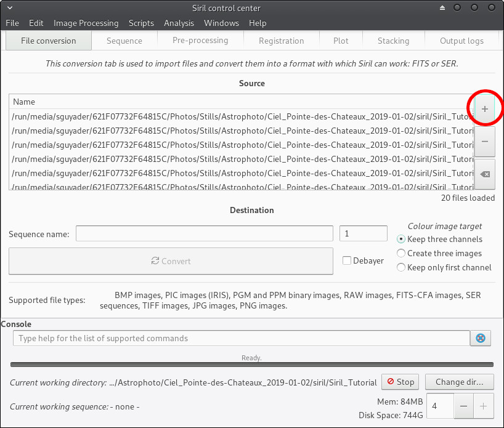504x428 pixels.
Task: Switch to the Output logs tab
Action: point(461,41)
